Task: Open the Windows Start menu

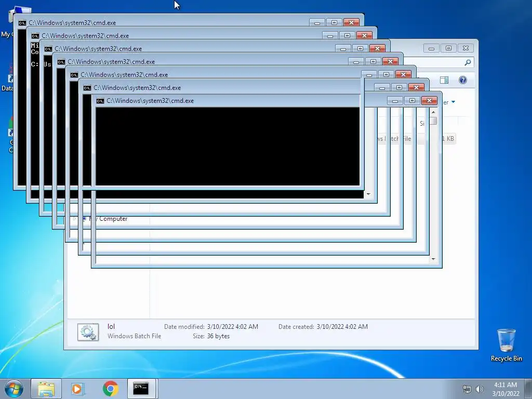Action: pos(14,389)
